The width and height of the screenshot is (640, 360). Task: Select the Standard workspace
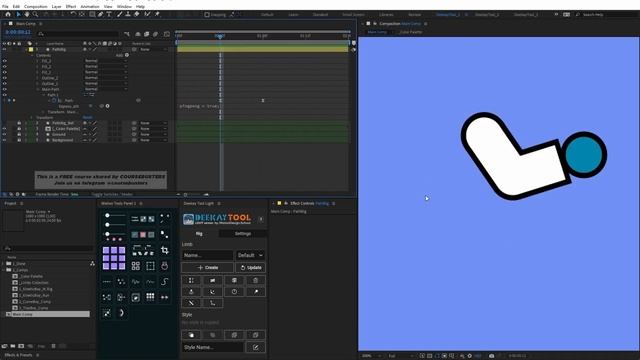coord(320,15)
